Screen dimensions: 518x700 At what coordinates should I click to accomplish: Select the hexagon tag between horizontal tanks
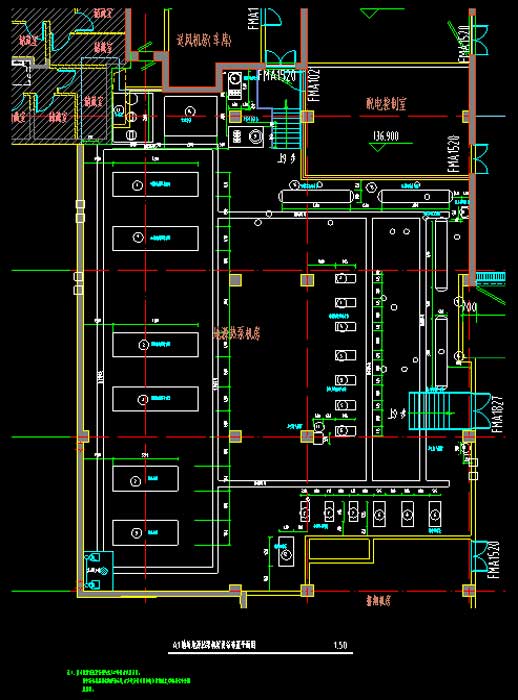click(370, 187)
